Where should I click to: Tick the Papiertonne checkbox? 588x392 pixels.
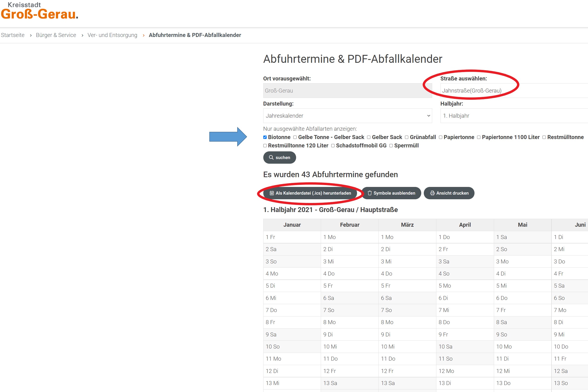[x=441, y=137]
